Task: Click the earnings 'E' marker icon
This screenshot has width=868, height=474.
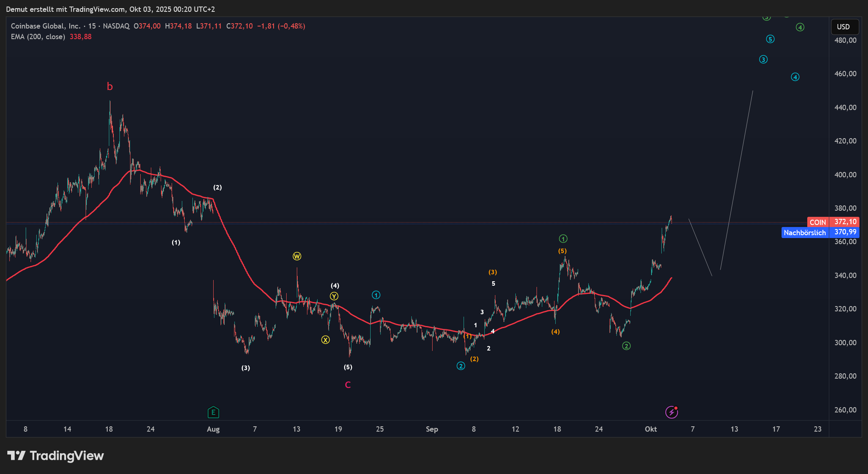Action: pos(213,412)
